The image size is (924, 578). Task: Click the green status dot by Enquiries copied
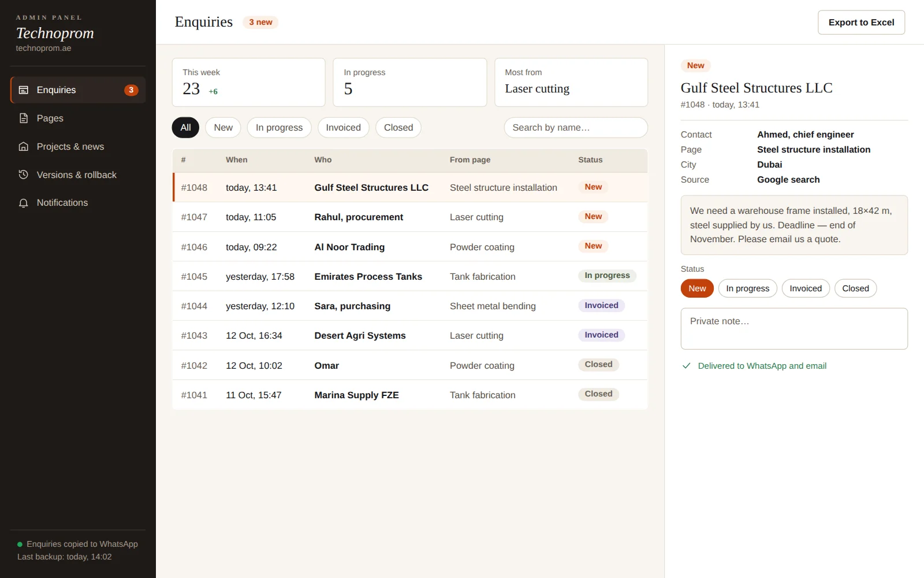[20, 544]
